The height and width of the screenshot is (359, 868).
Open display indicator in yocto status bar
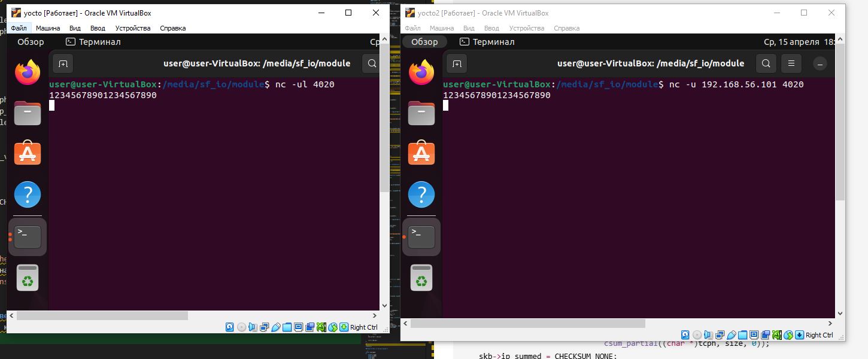[298, 327]
